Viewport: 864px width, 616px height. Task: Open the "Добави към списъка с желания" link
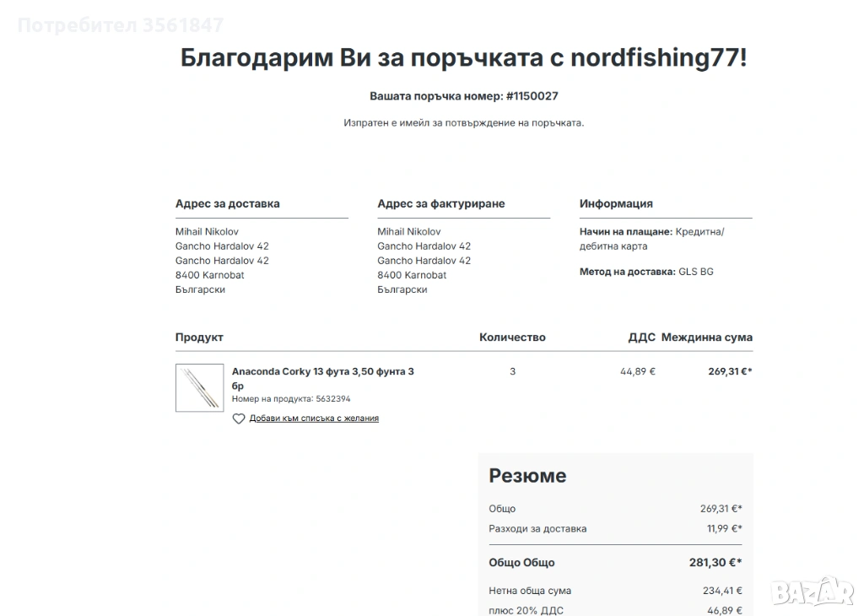click(314, 419)
